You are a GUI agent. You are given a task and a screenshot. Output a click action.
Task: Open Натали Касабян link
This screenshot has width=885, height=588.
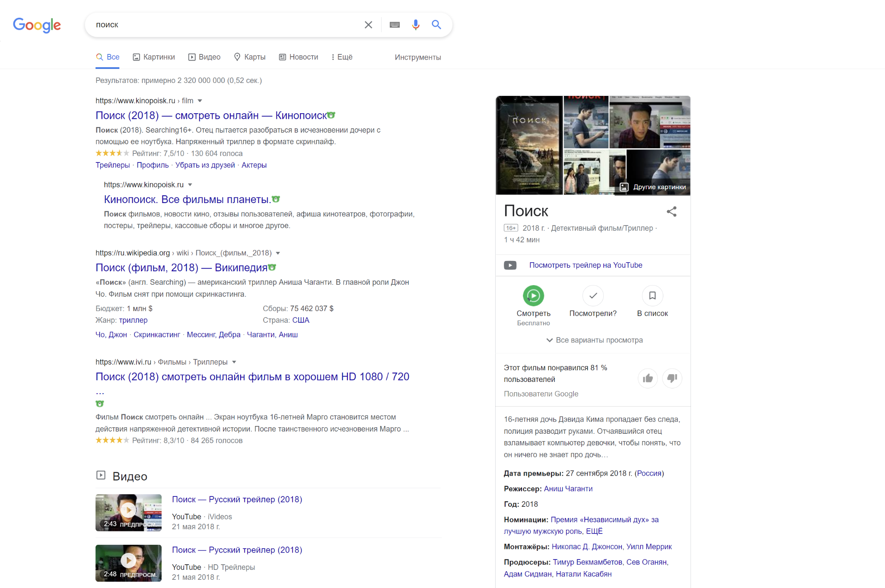(x=584, y=574)
